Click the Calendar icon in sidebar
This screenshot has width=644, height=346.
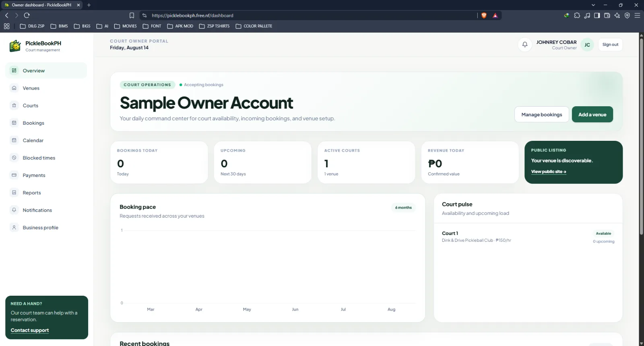(14, 140)
